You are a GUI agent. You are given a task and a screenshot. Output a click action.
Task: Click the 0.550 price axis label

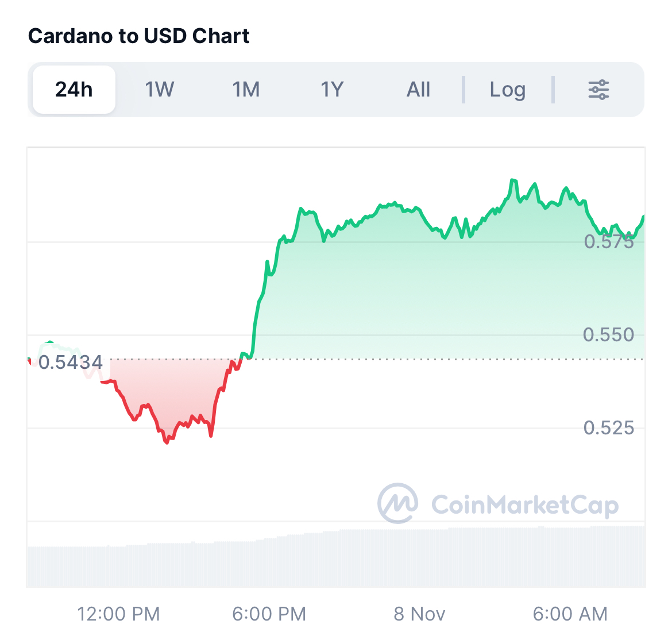(x=608, y=334)
